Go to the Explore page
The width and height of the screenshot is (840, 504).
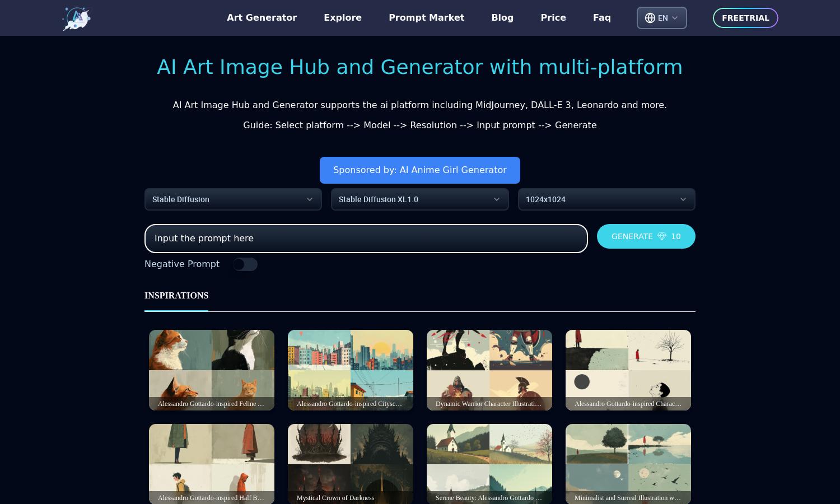tap(343, 18)
